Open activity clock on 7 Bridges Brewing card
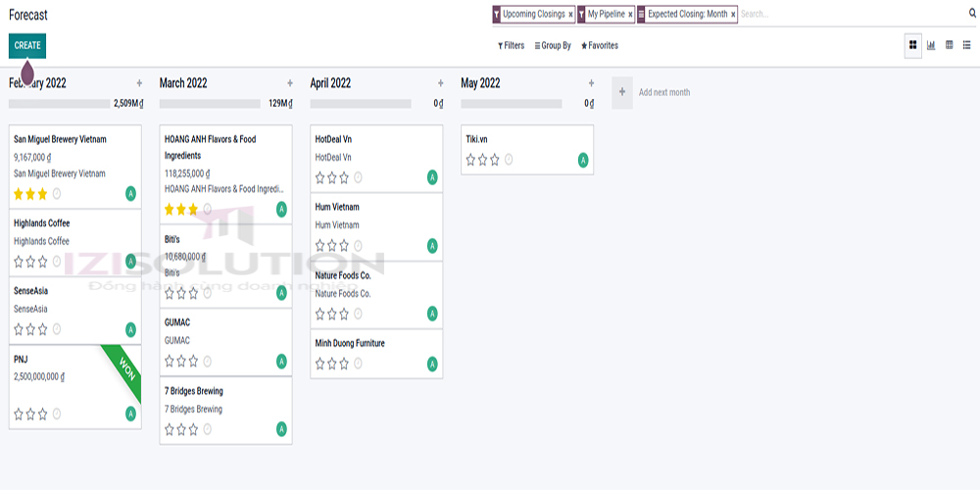The height and width of the screenshot is (490, 980). [208, 429]
